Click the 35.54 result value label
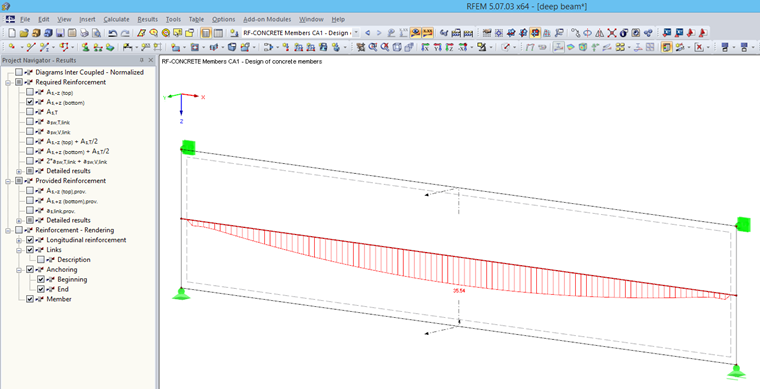The image size is (760, 389). click(458, 291)
